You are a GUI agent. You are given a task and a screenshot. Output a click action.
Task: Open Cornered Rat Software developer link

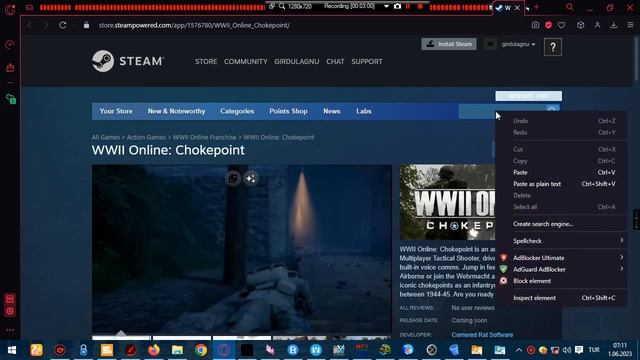tap(482, 335)
